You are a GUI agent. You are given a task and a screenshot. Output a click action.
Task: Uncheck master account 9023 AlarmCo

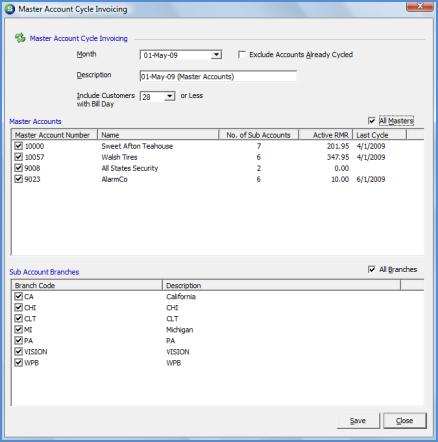point(19,179)
